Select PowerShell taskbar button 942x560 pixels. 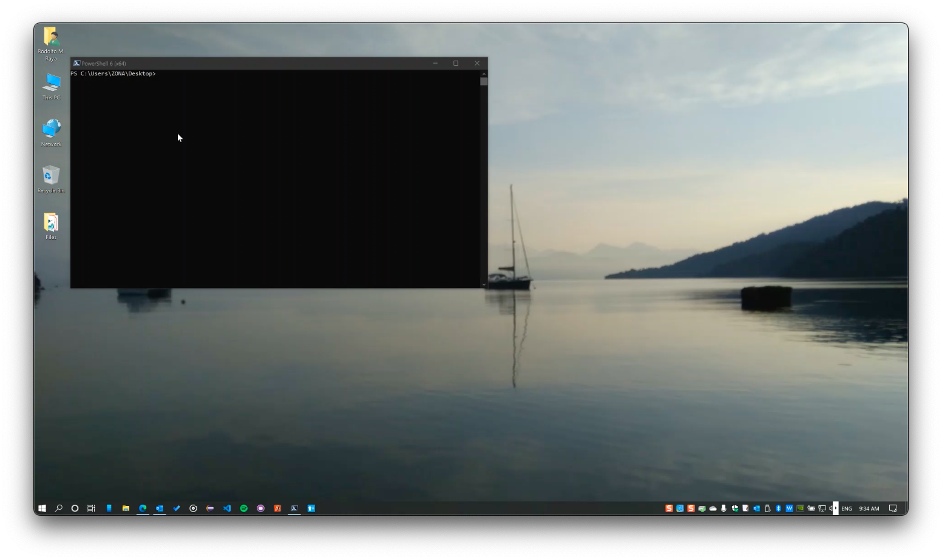(x=294, y=508)
